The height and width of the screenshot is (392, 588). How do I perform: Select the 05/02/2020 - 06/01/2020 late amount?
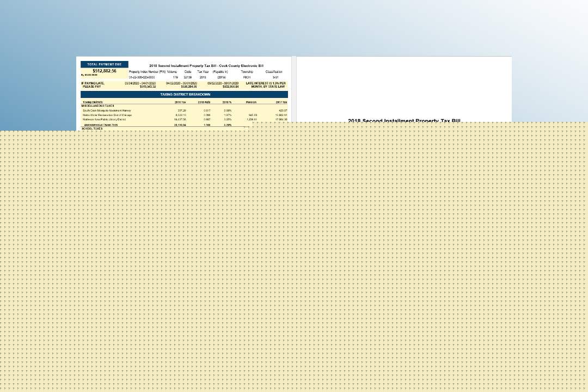(230, 87)
